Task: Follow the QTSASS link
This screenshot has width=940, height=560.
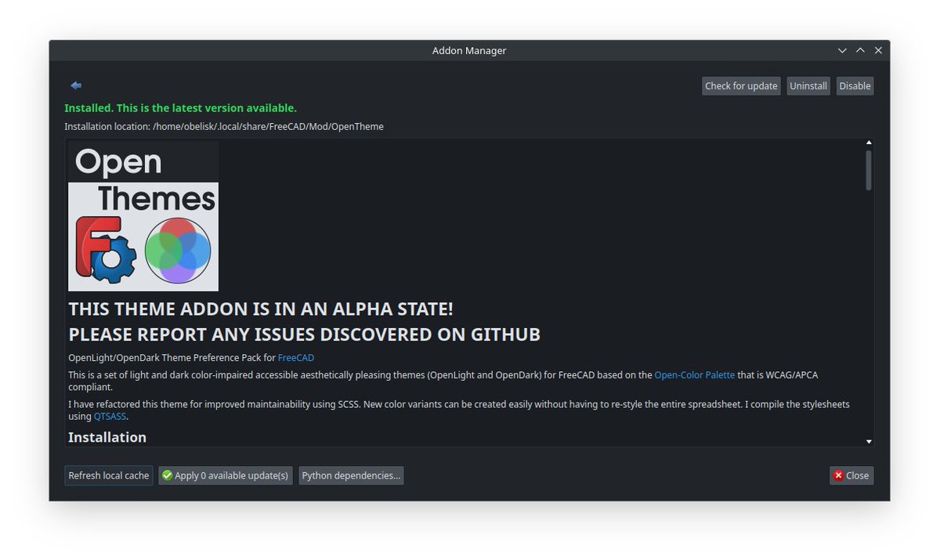Action: point(110,417)
